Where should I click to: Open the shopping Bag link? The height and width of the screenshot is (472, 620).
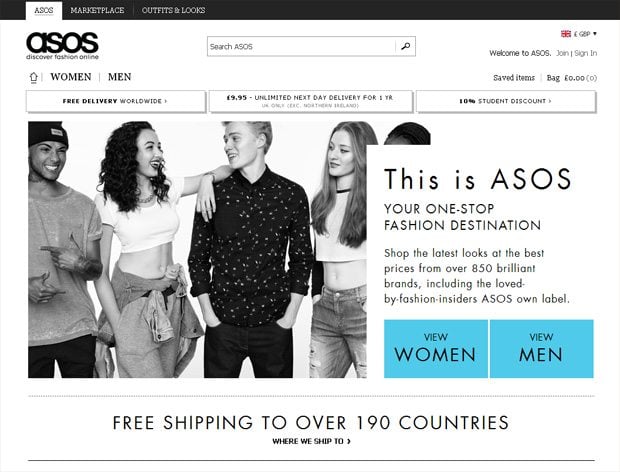(x=572, y=78)
